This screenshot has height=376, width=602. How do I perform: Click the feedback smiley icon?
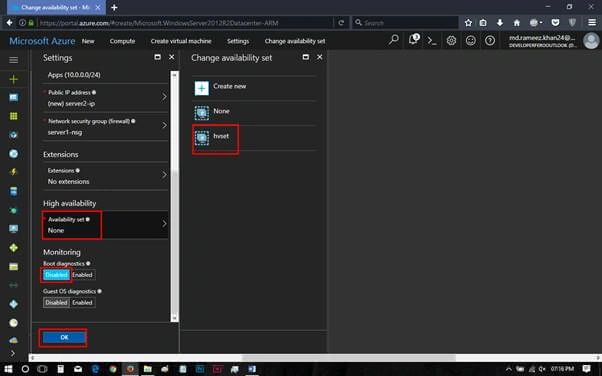[471, 40]
